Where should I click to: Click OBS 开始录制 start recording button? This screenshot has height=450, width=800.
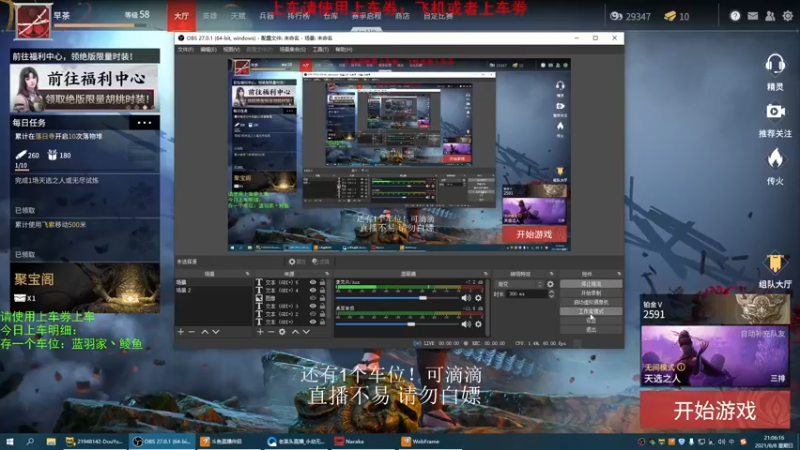[x=591, y=293]
